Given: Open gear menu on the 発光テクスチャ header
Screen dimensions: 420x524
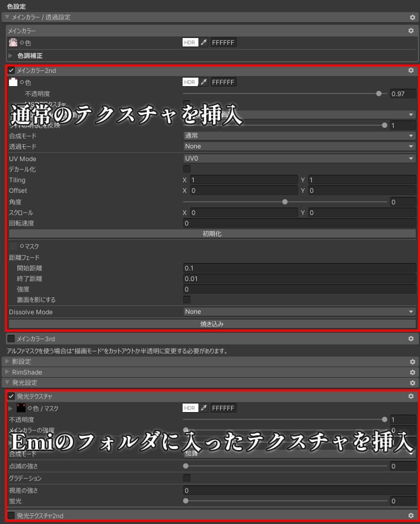Looking at the screenshot, I should coord(411,396).
